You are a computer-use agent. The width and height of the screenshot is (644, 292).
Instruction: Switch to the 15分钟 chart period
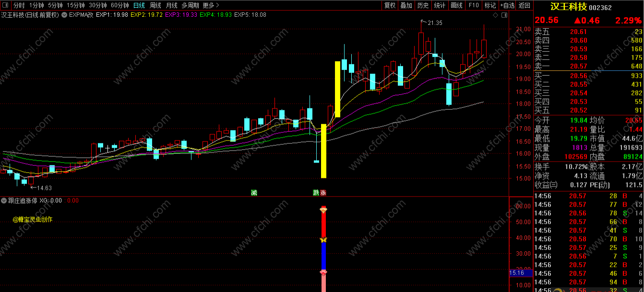pos(76,5)
